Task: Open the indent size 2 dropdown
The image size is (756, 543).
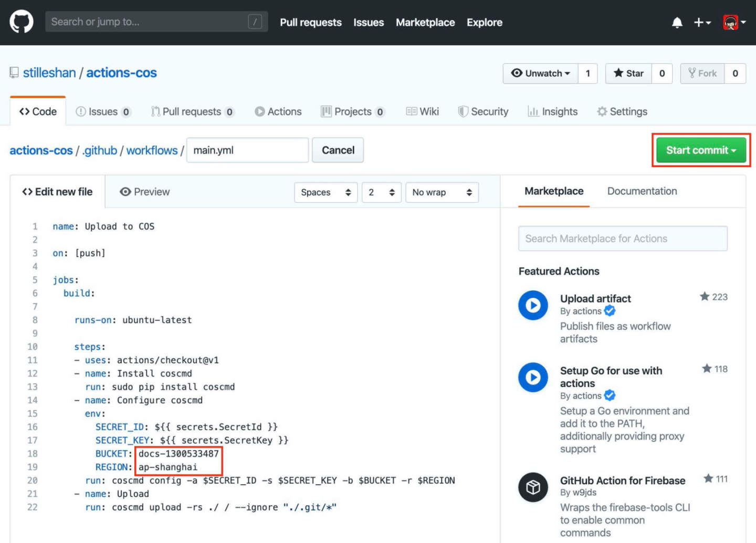Action: (x=382, y=192)
